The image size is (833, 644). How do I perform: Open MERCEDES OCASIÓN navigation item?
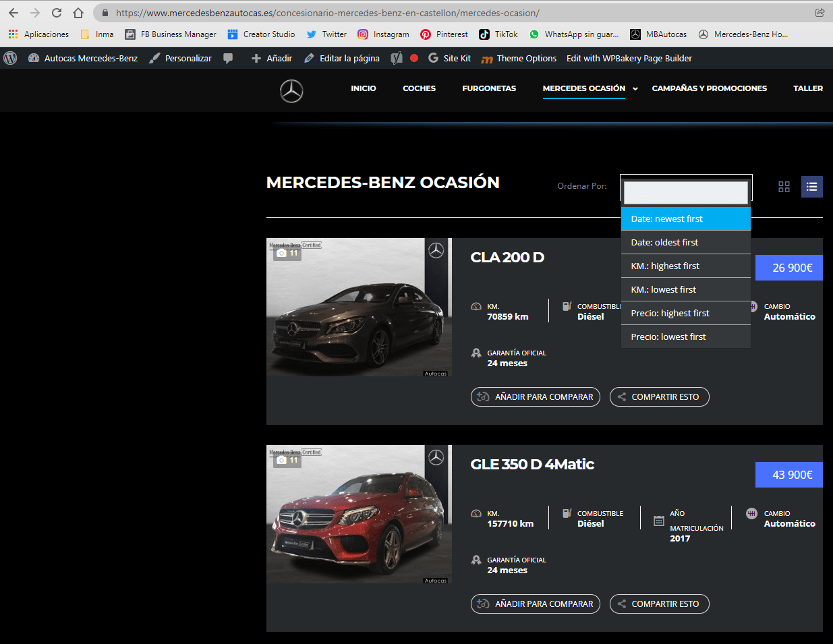pyautogui.click(x=584, y=88)
